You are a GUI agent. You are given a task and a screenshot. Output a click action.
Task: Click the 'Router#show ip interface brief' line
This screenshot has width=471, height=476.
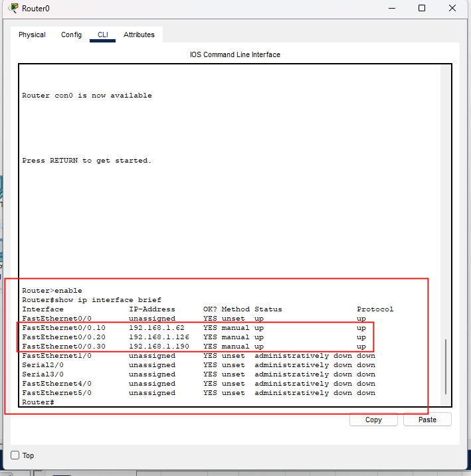(92, 300)
